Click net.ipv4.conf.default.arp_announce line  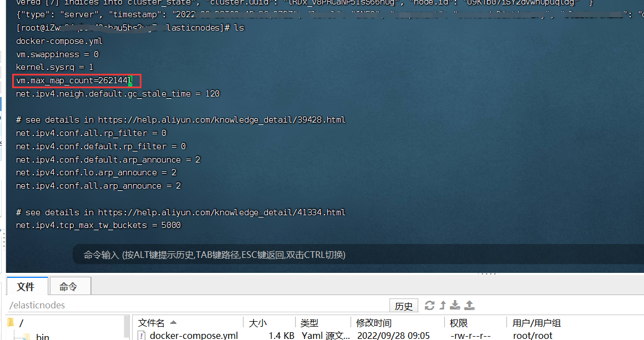[108, 159]
